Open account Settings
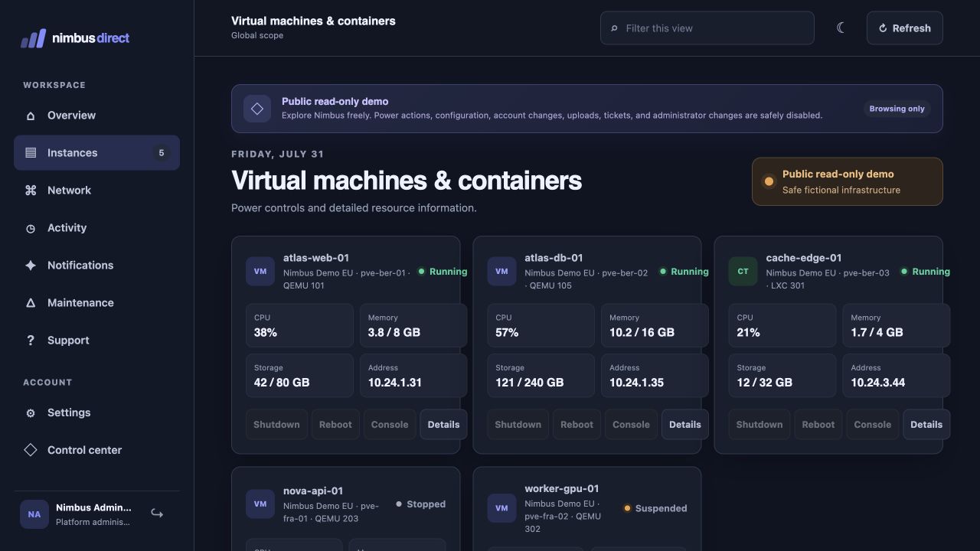The image size is (980, 551). pos(96,412)
